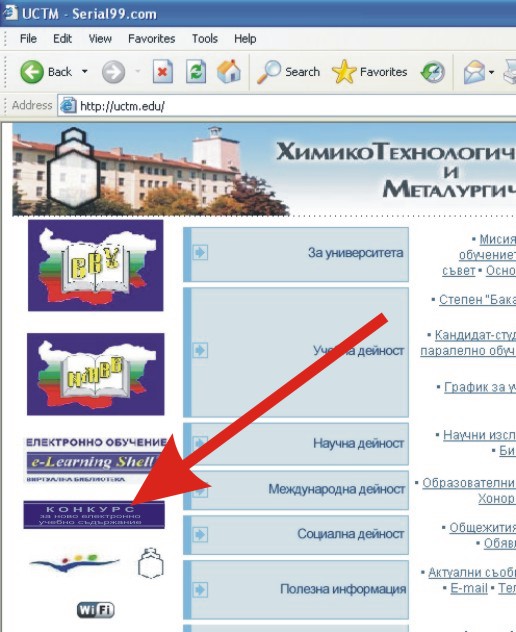Stop page loading with red X icon
Viewport: 516px width, 632px height.
coord(162,72)
